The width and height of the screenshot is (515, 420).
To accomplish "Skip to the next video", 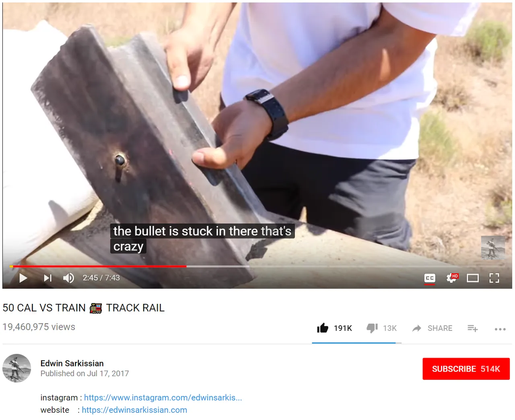I will (x=47, y=278).
